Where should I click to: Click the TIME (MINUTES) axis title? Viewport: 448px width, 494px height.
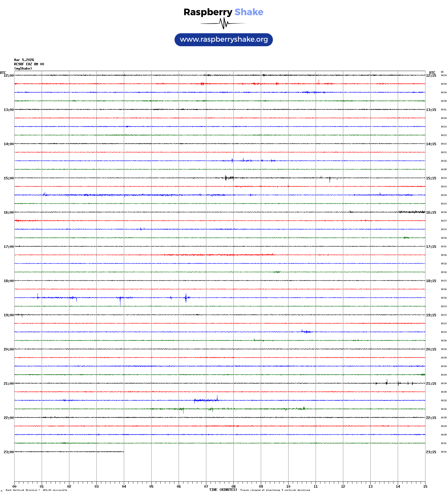pyautogui.click(x=223, y=490)
